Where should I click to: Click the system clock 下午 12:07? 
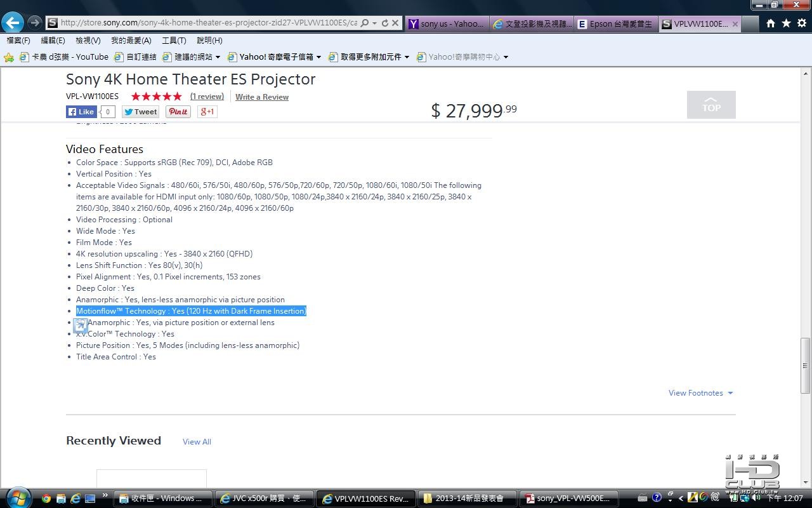785,498
